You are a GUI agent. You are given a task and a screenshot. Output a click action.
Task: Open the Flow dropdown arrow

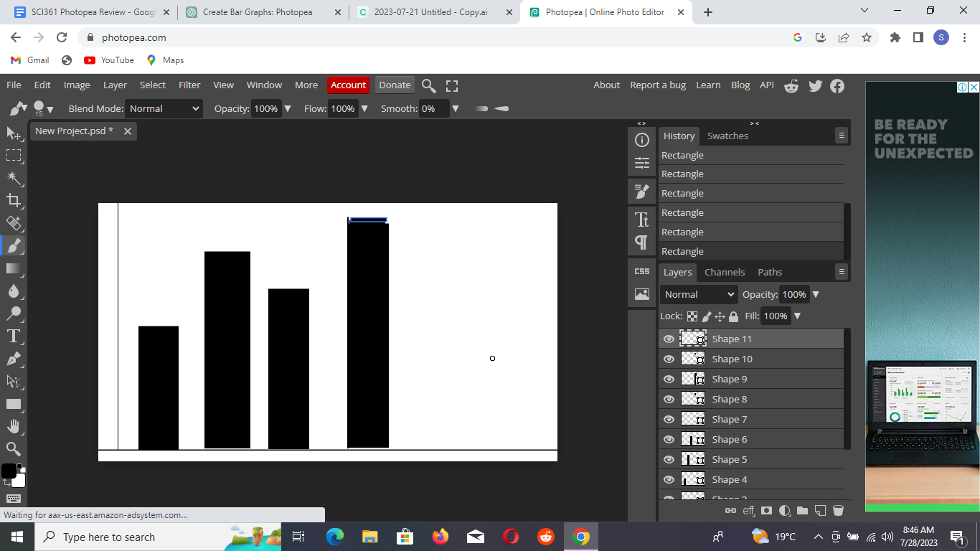[364, 108]
